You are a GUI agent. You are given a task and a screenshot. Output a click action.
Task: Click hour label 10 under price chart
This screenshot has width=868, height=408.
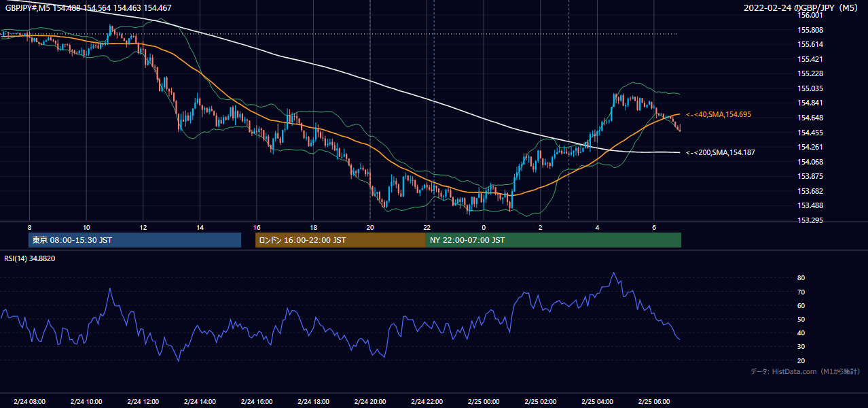[x=86, y=227]
